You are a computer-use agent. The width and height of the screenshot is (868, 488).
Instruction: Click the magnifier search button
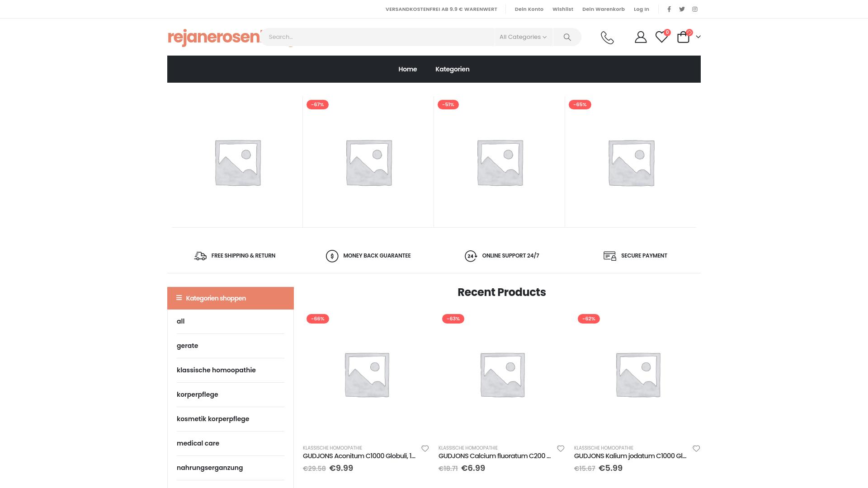click(567, 37)
